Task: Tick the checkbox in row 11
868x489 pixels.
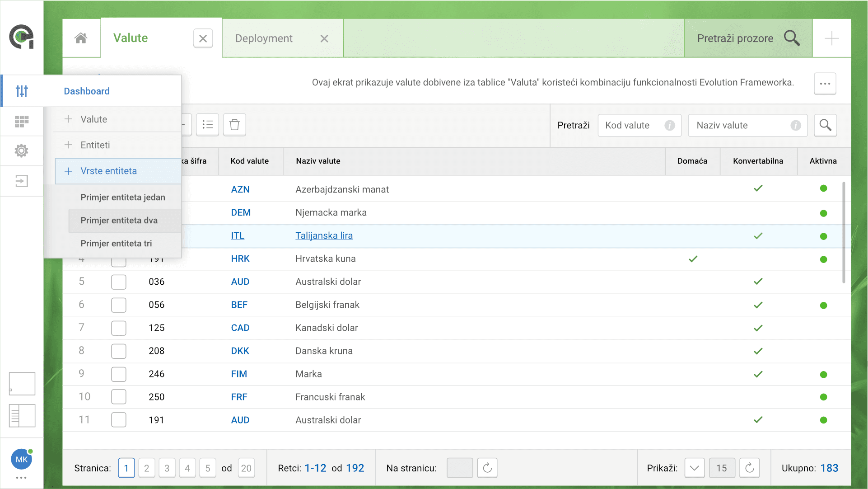Action: coord(119,420)
